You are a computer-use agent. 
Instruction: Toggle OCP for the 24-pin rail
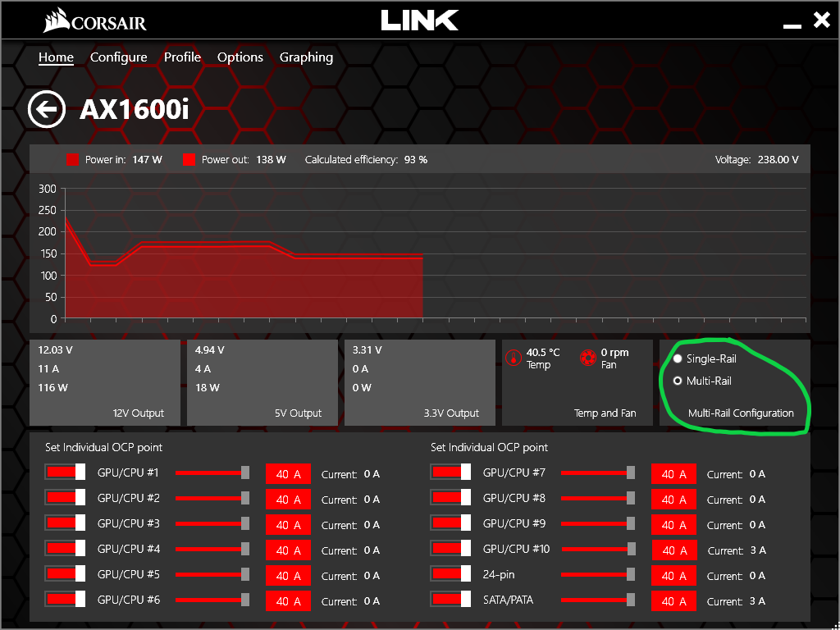click(450, 574)
